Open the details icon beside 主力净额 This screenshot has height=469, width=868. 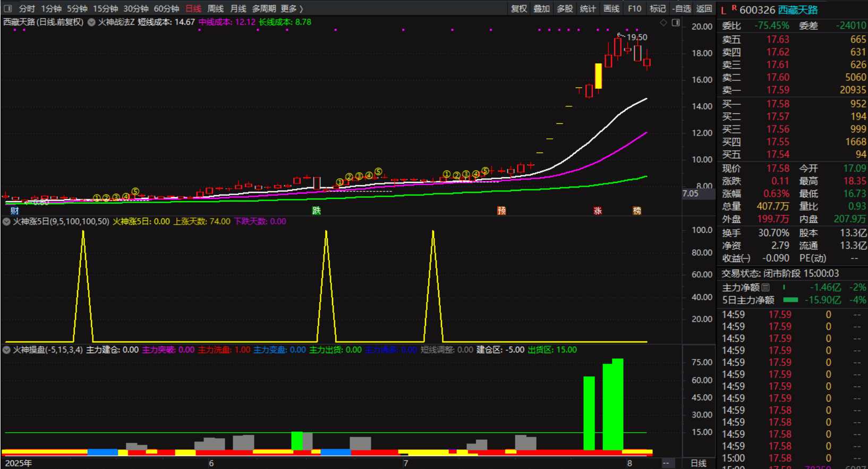[x=765, y=288]
